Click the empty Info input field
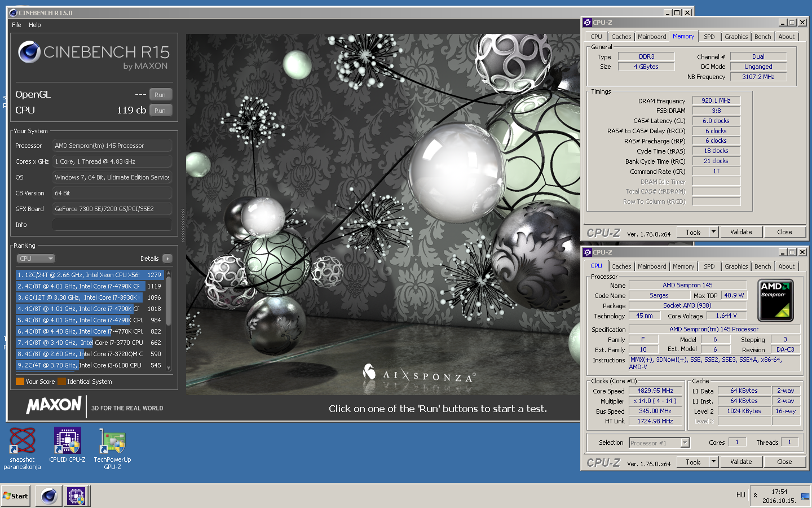 112,225
